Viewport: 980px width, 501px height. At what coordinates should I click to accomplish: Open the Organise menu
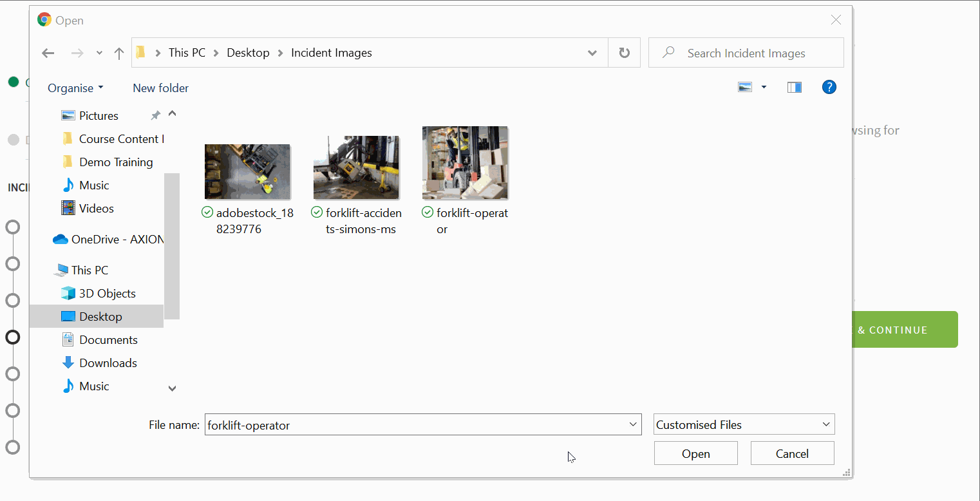pos(75,88)
